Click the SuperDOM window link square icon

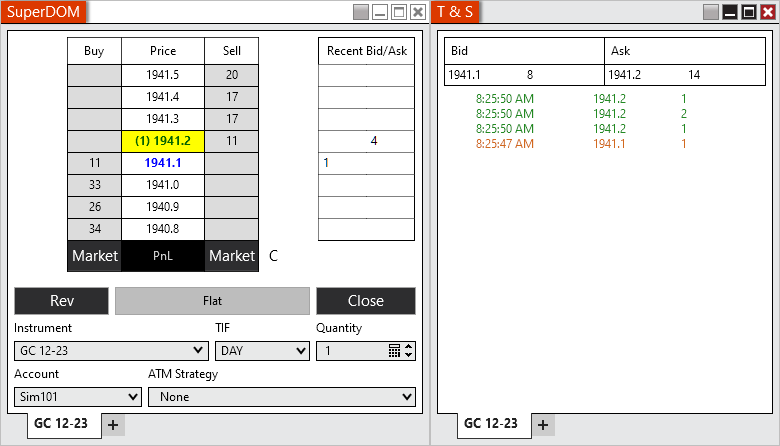point(361,12)
